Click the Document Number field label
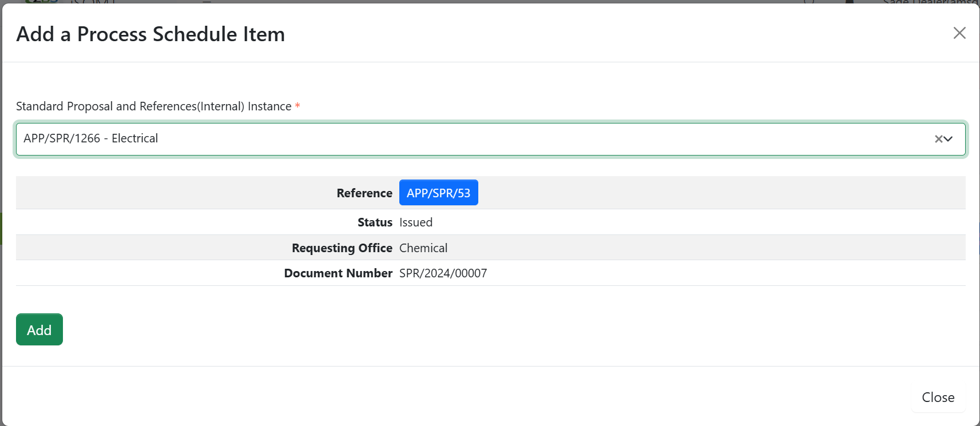Image resolution: width=980 pixels, height=426 pixels. point(338,273)
